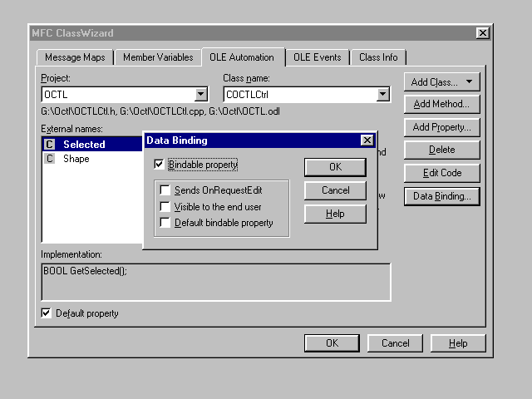Screen dimensions: 532x399
Task: Open the Add Class dropdown button
Action: coord(441,81)
